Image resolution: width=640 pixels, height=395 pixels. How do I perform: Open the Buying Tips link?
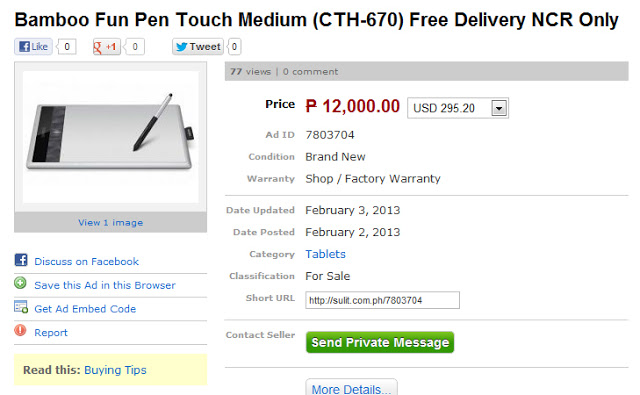click(115, 370)
